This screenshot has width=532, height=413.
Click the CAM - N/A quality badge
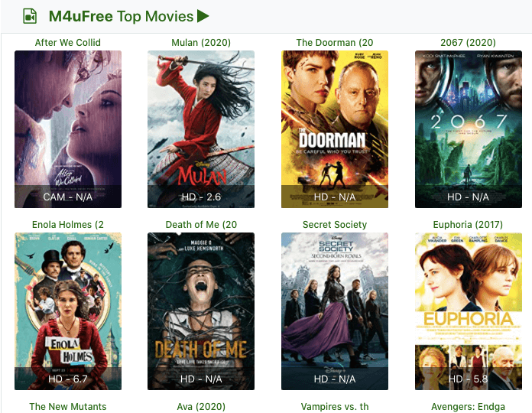pos(68,197)
